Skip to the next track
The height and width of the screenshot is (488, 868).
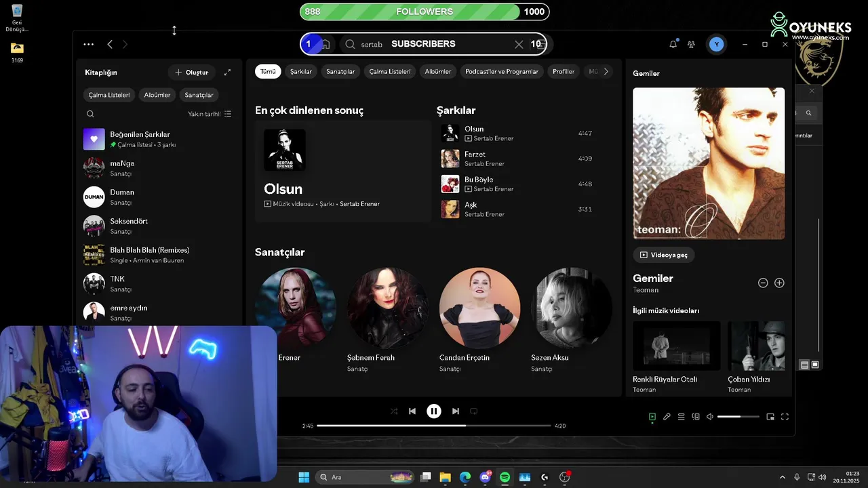coord(456,411)
